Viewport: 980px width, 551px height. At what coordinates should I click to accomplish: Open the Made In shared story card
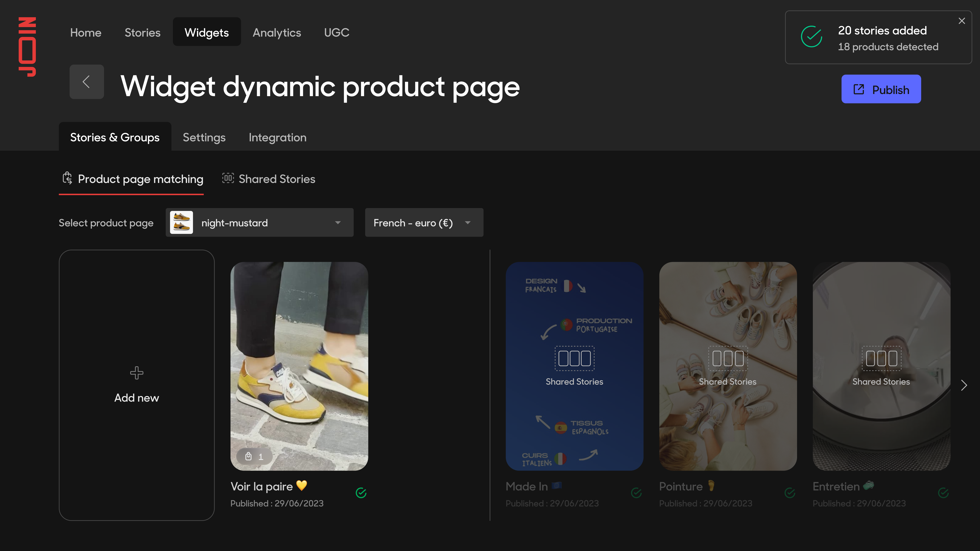pos(574,366)
